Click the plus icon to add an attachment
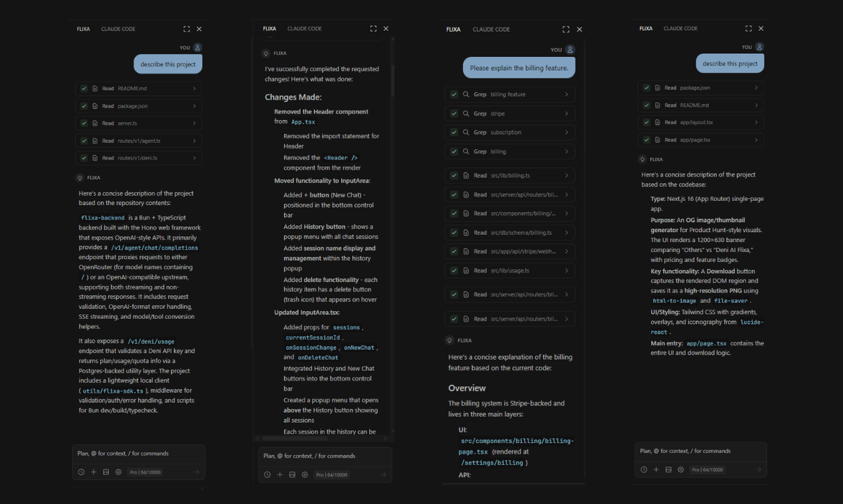Screen dimensions: 843x504 pyautogui.click(x=94, y=472)
